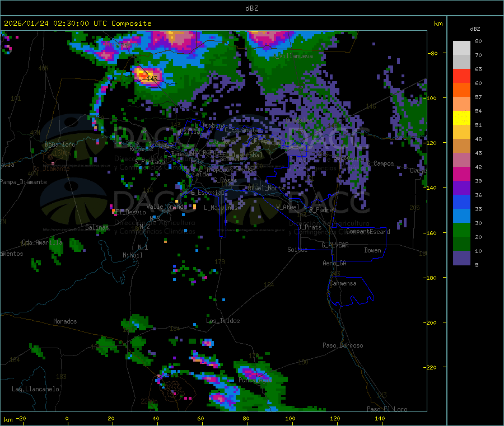Screen dimensions: 504x426
Task: Select the 'V_Atuel' label
Action: tap(288, 207)
